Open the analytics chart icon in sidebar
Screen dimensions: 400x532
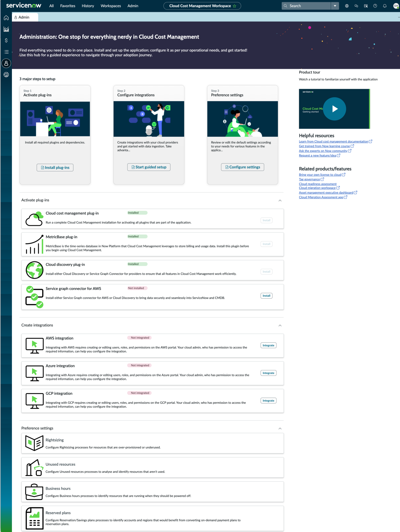pos(6,29)
